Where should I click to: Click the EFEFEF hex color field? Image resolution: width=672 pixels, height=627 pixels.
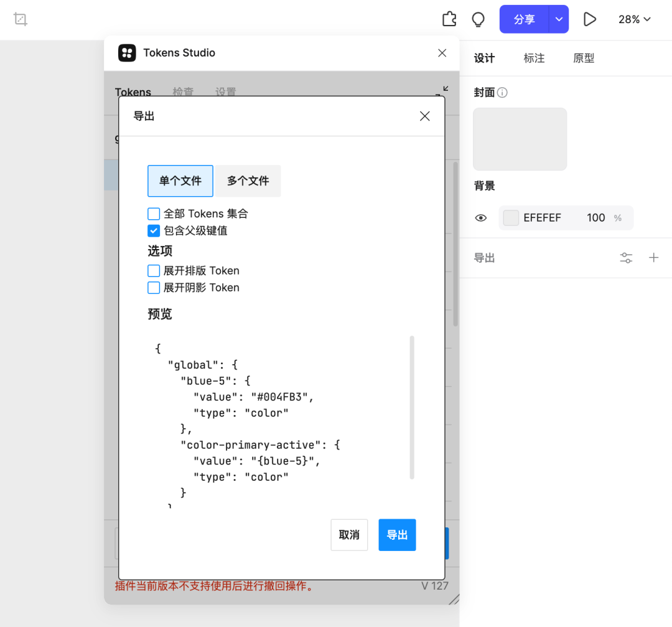[x=542, y=218]
